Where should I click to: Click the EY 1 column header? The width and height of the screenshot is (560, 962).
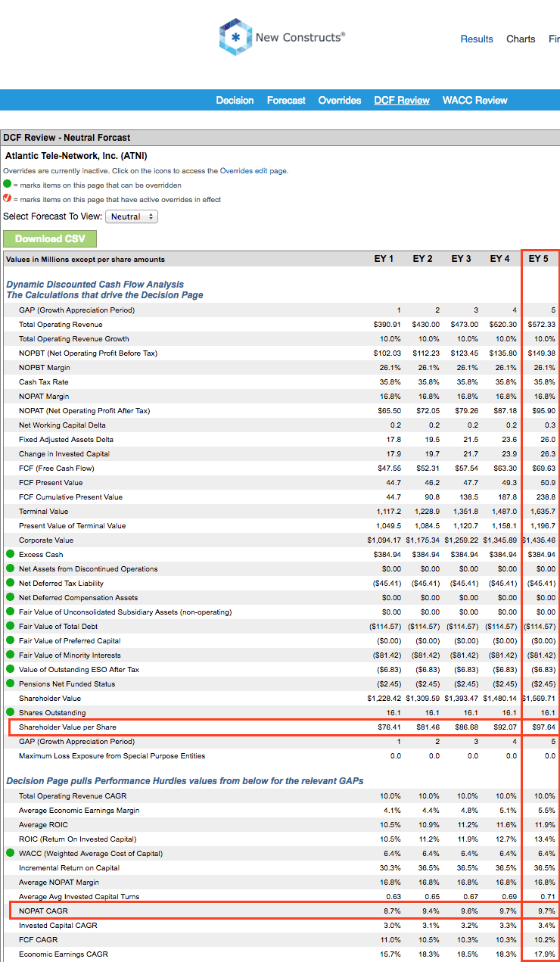pyautogui.click(x=384, y=259)
